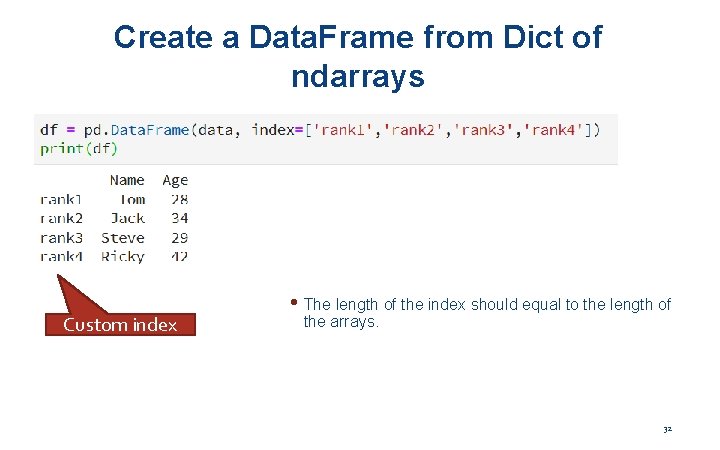Click the age value 28
The width and height of the screenshot is (720, 450).
(x=180, y=200)
